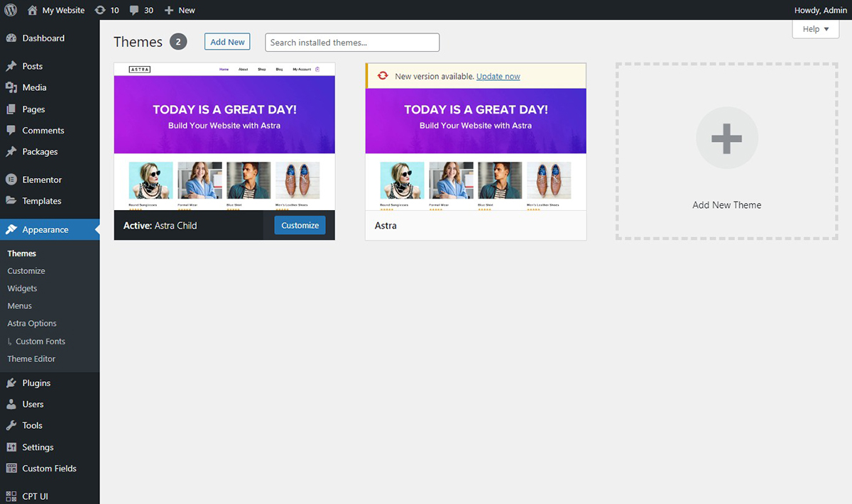The width and height of the screenshot is (852, 504).
Task: Go to Menus under Appearance
Action: [x=20, y=306]
